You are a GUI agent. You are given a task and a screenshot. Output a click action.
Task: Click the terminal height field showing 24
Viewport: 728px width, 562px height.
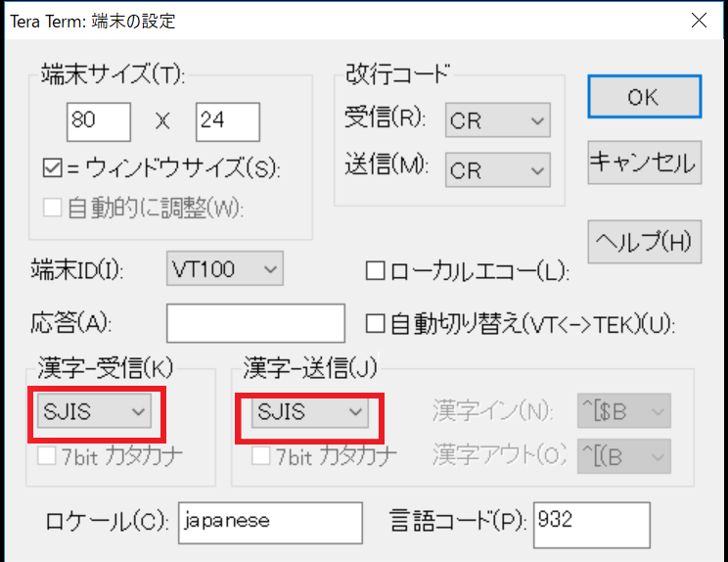coord(227,121)
